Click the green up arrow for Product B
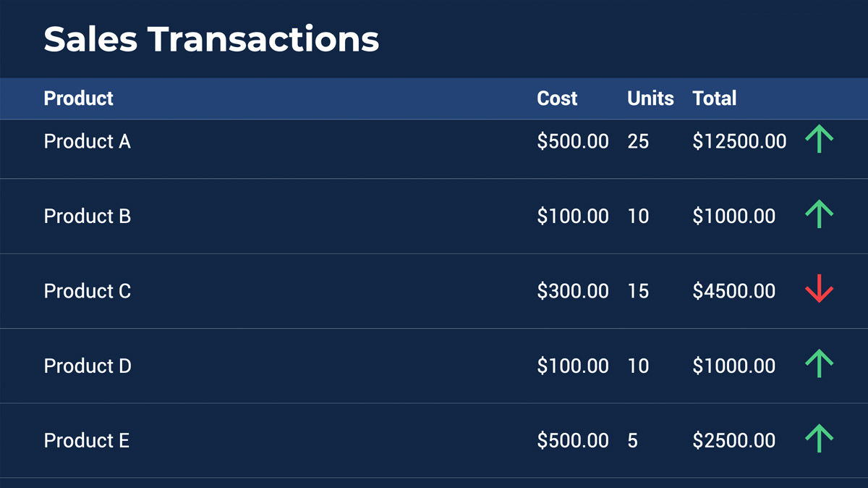The height and width of the screenshot is (488, 868). [819, 215]
